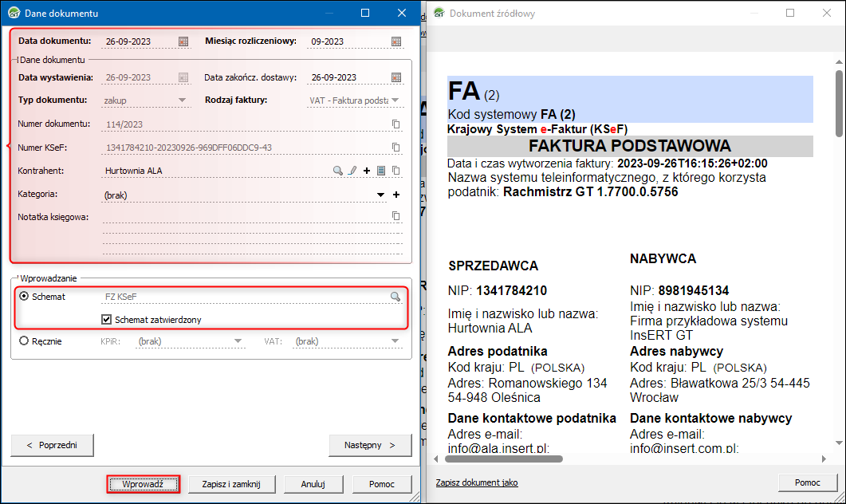
Task: Click buyer NIP 8981945134
Action: 694,291
